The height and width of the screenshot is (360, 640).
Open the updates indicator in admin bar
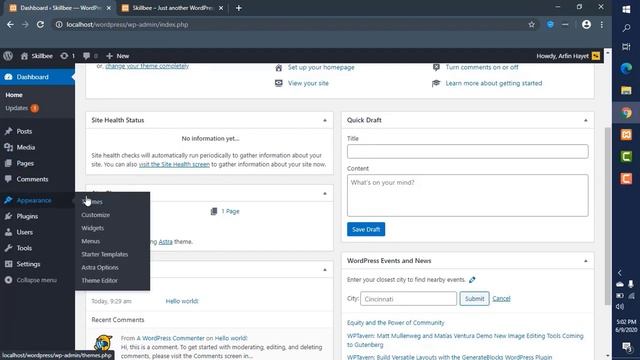[67, 56]
